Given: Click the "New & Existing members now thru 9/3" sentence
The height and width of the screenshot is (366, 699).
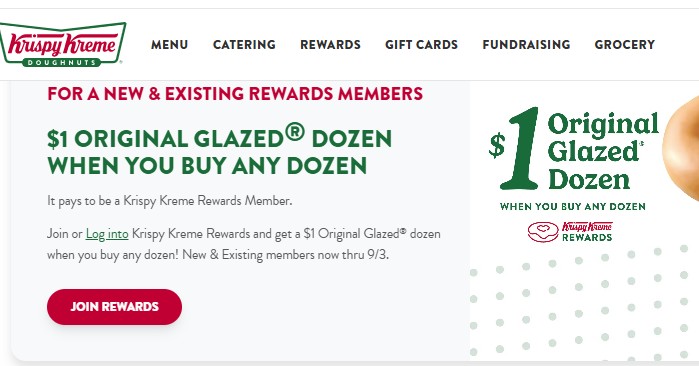Looking at the screenshot, I should (x=285, y=255).
